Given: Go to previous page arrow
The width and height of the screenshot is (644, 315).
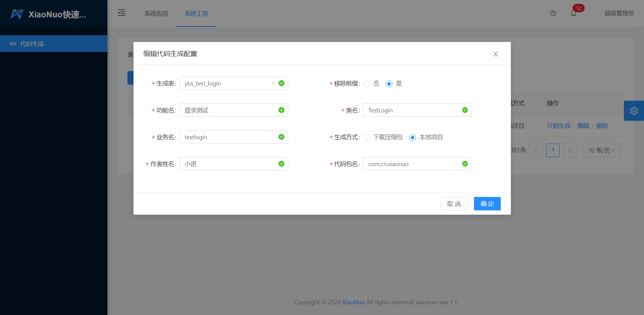Looking at the screenshot, I should [x=536, y=150].
